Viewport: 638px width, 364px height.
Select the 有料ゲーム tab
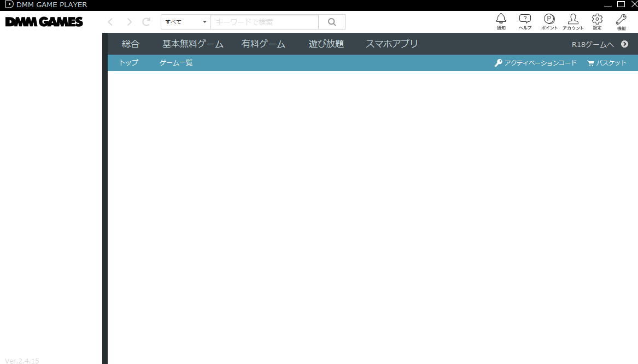pos(264,44)
